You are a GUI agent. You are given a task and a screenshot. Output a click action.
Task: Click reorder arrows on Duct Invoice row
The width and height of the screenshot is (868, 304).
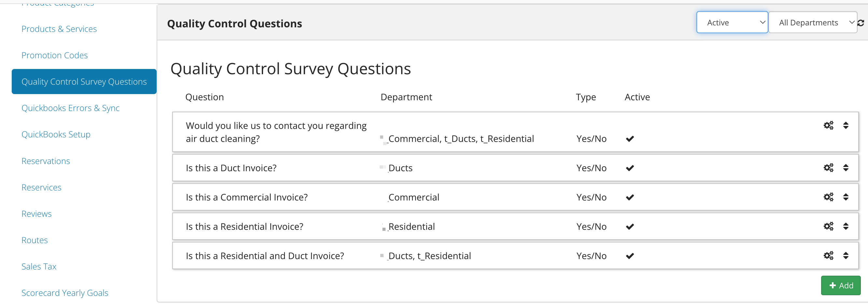tap(846, 168)
